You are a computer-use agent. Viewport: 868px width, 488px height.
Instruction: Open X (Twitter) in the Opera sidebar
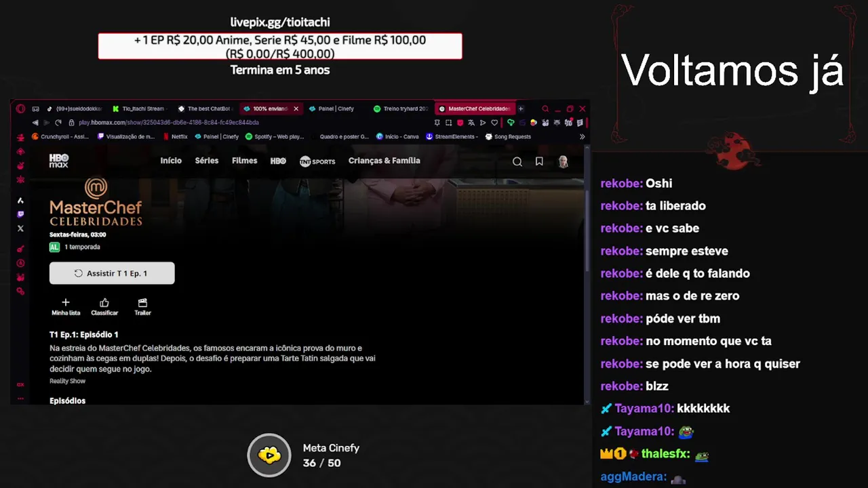pos(20,228)
